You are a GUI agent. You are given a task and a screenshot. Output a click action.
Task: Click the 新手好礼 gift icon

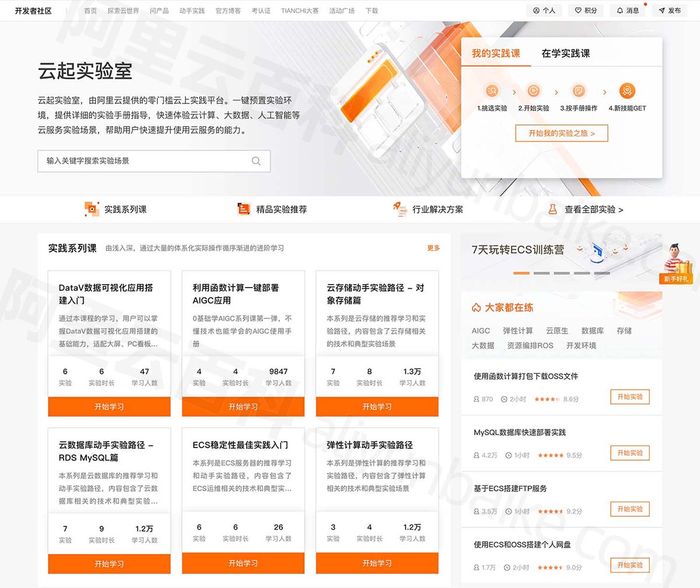(x=676, y=262)
